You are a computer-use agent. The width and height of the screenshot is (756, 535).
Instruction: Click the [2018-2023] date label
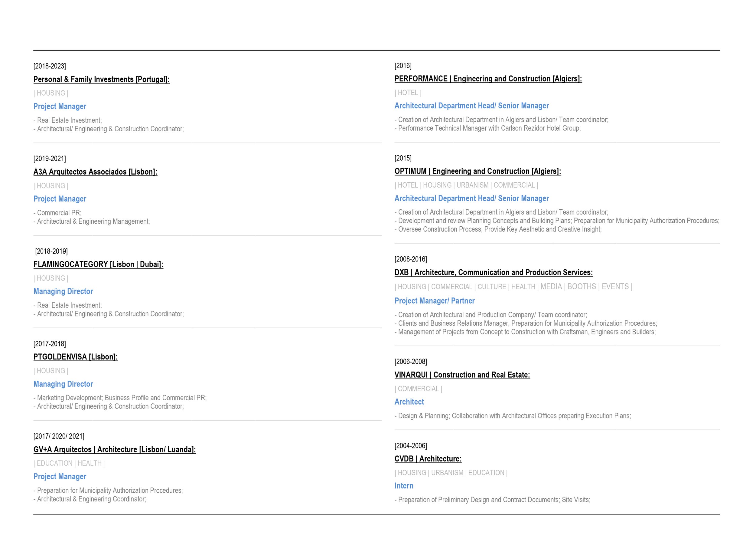49,66
